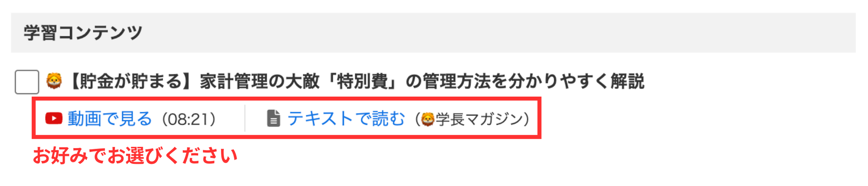Click the closing parenthesis after 学長マガジン
The image size is (868, 186).
pyautogui.click(x=527, y=119)
